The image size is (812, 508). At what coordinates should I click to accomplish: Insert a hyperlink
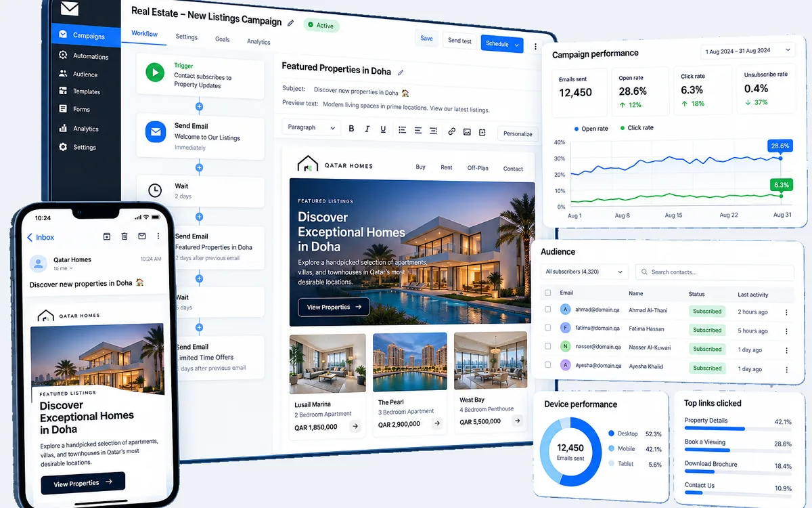pos(451,131)
